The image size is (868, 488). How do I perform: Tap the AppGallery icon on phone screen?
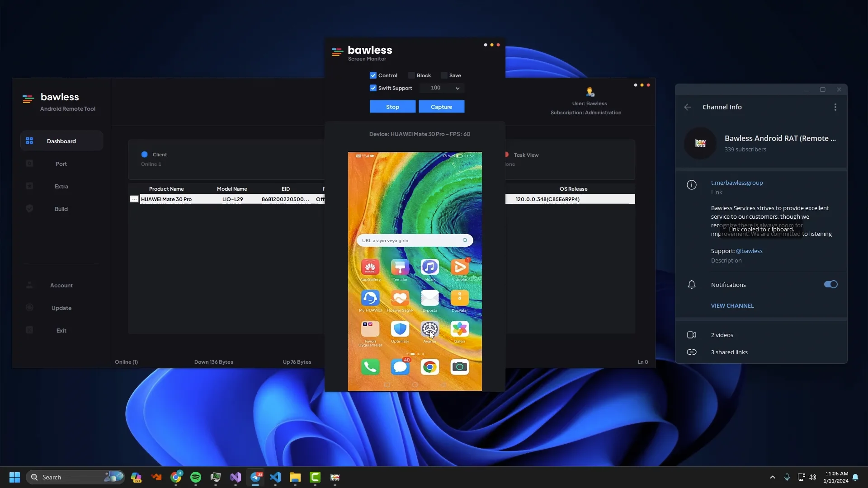click(x=370, y=267)
